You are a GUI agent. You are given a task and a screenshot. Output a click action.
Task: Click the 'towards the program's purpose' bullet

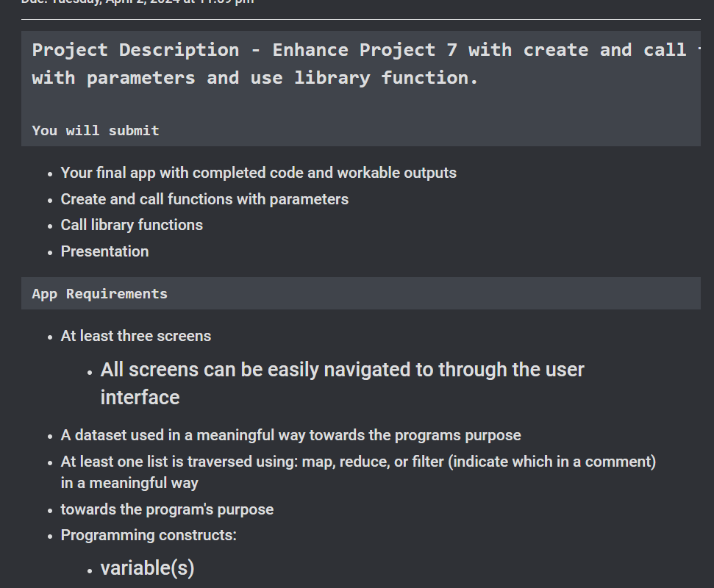click(x=167, y=509)
